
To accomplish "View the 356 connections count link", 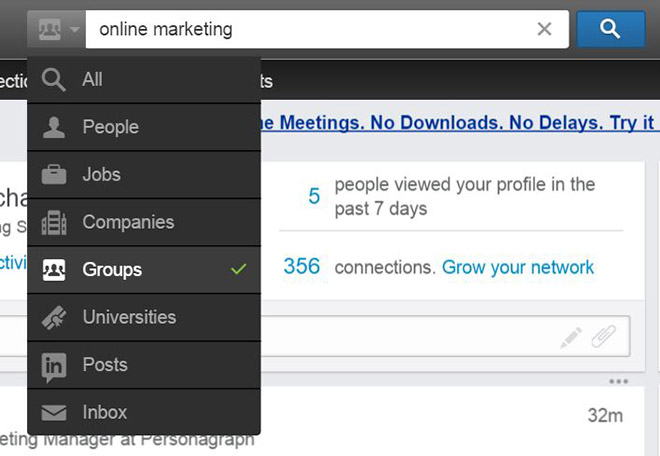I will point(301,267).
